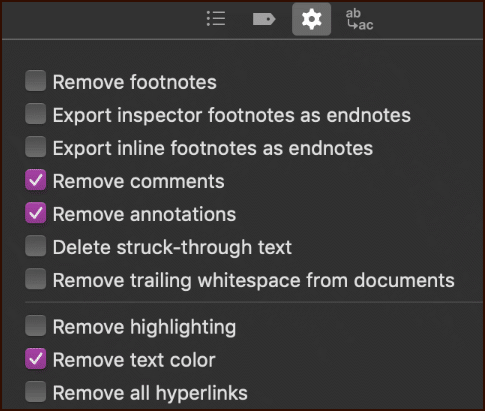
Task: Open the list options tab icon
Action: (x=216, y=19)
